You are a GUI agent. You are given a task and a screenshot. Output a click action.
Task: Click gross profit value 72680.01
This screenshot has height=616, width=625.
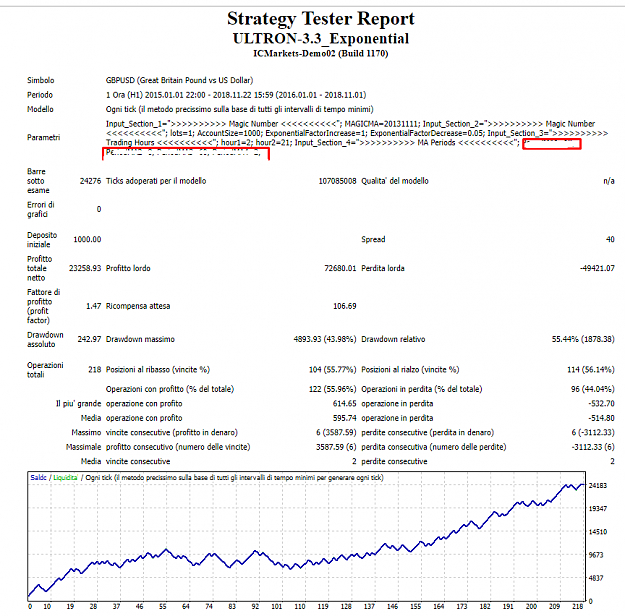tap(340, 268)
